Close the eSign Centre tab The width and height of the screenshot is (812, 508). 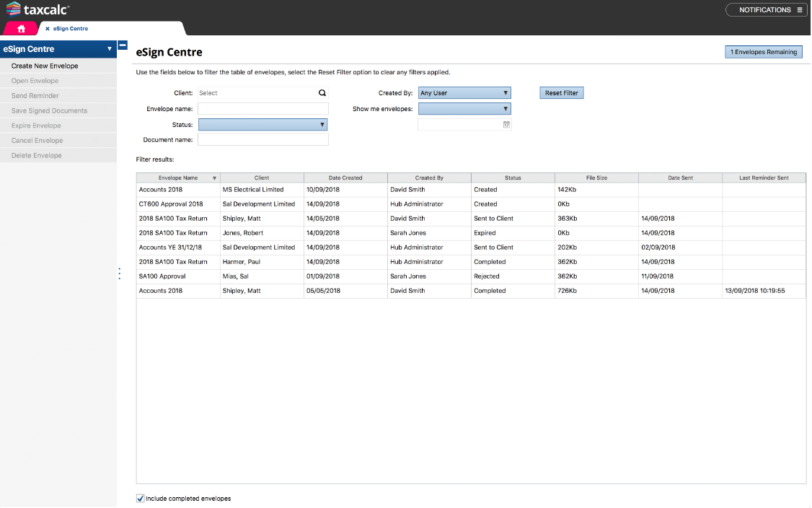click(x=47, y=29)
